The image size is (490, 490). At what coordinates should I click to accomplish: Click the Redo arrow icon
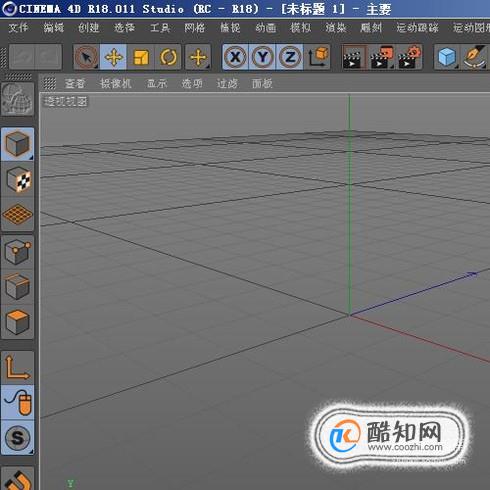[x=48, y=57]
